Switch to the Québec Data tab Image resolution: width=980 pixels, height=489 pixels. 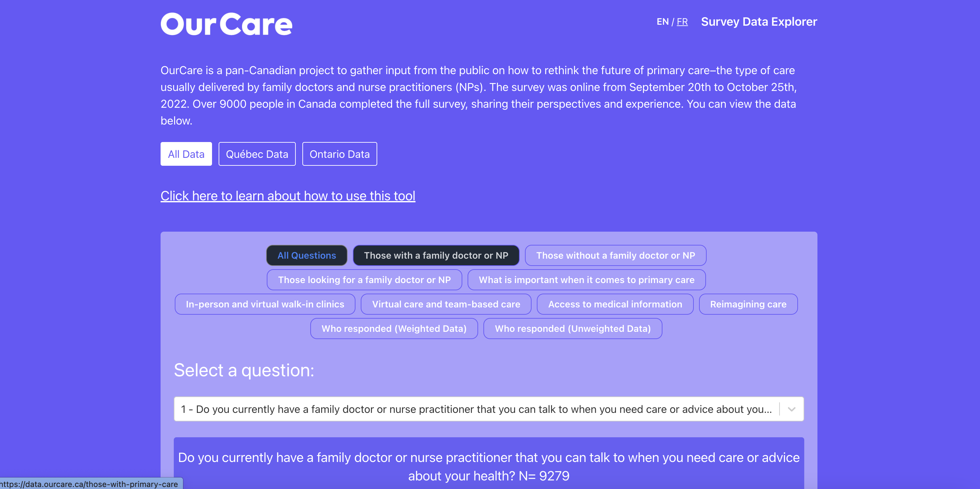pyautogui.click(x=257, y=154)
